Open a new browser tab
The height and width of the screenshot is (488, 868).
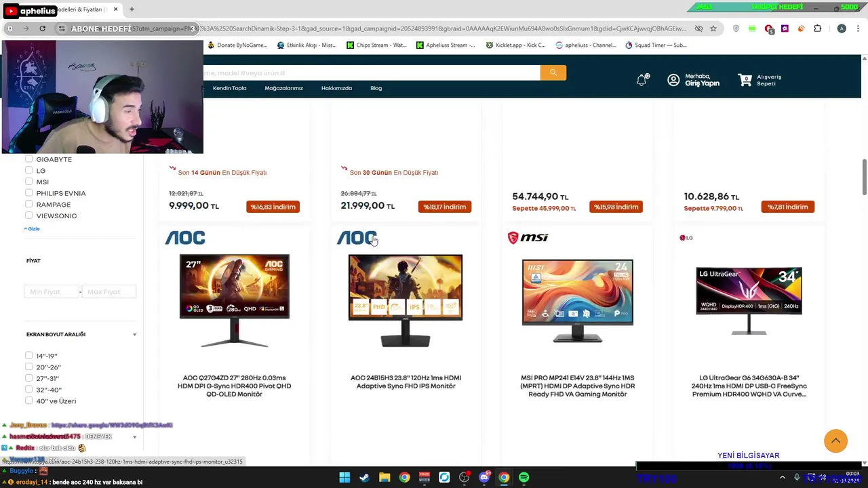coord(132,9)
